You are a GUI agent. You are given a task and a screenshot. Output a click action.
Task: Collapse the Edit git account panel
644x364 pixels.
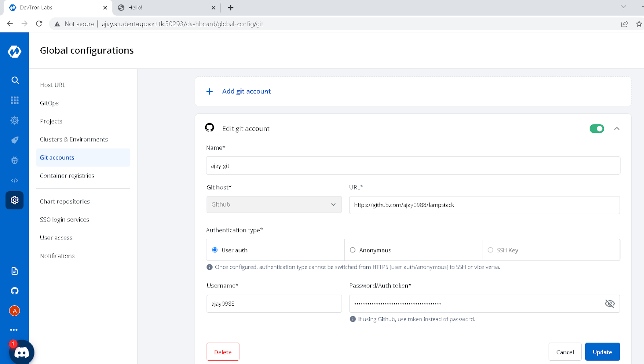617,128
